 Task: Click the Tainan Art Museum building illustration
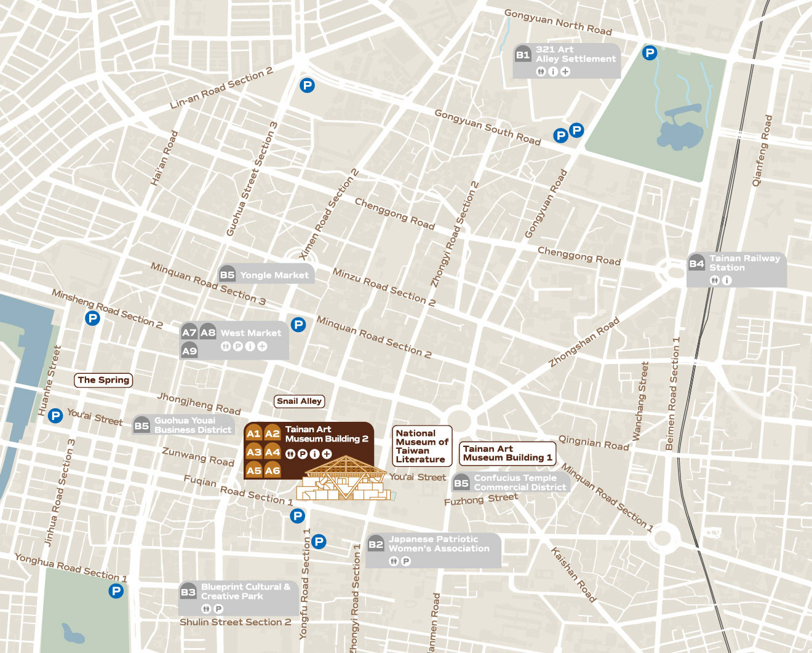click(x=343, y=478)
